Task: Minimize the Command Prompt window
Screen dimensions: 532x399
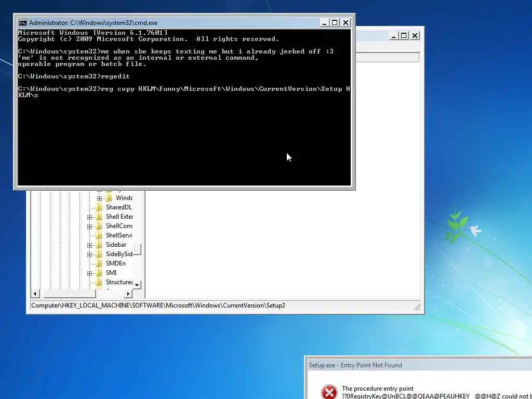Action: (x=324, y=23)
